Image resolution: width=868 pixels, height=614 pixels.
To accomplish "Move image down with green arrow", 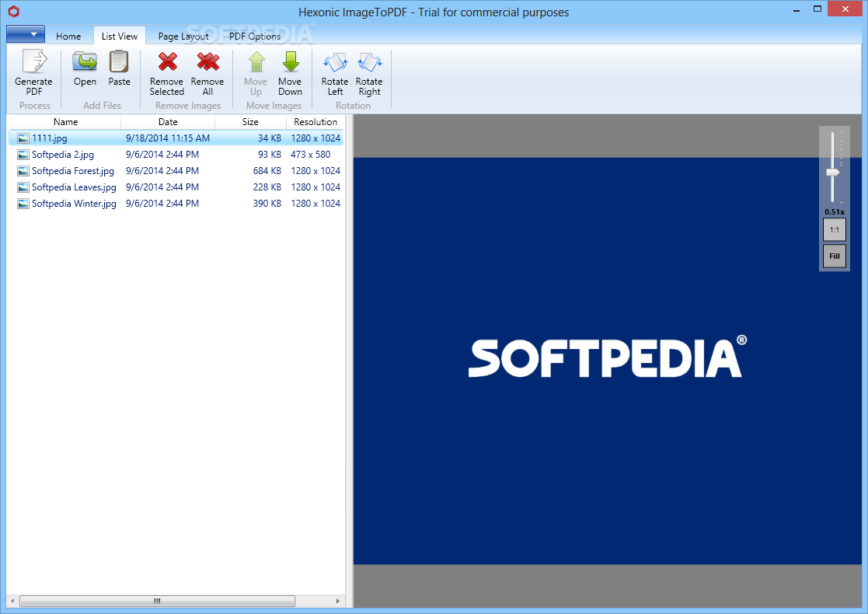I will pyautogui.click(x=291, y=61).
